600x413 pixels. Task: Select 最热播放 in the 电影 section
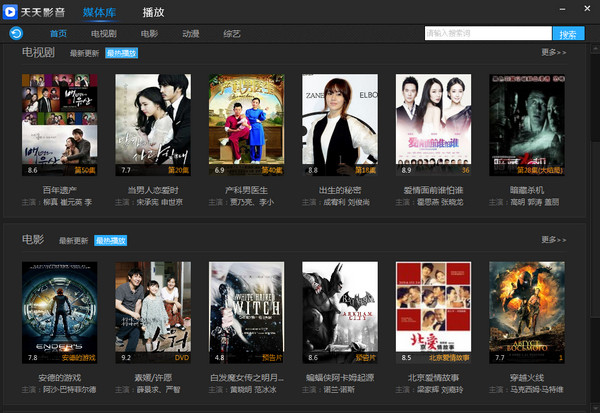(x=111, y=241)
